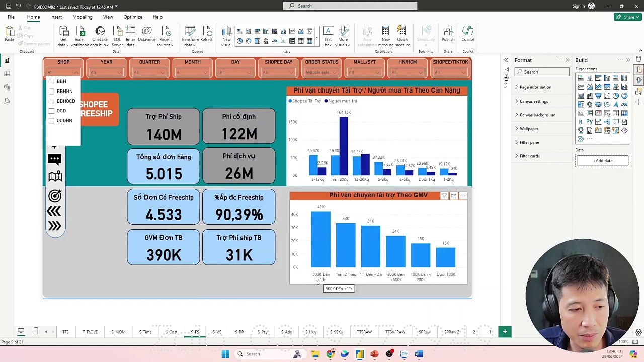Add a new report page
Image resolution: width=644 pixels, height=362 pixels.
coord(505,331)
